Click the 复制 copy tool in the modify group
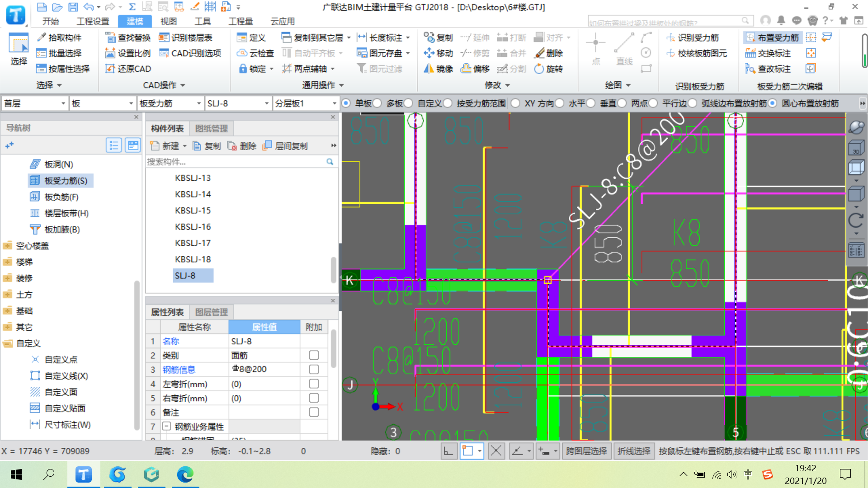Viewport: 868px width, 488px height. pyautogui.click(x=438, y=38)
